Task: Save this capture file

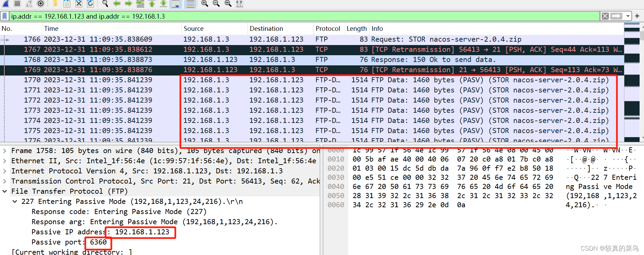Action: click(x=67, y=3)
